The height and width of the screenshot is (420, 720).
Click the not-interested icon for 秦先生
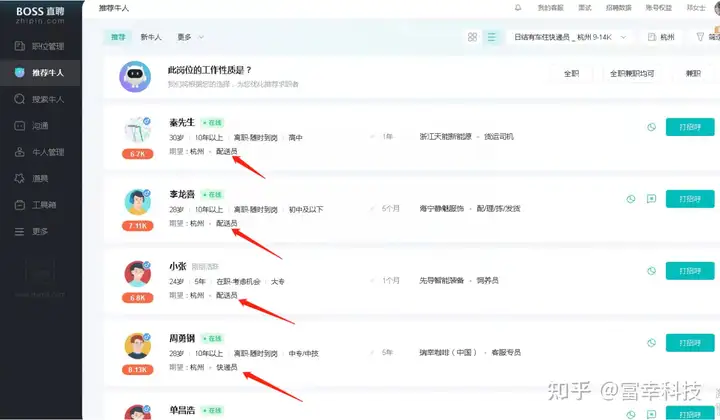pyautogui.click(x=651, y=127)
